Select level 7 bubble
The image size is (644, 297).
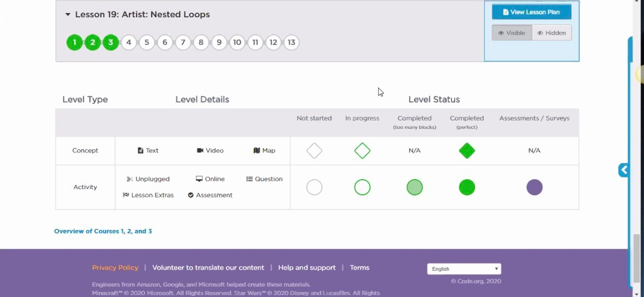pyautogui.click(x=183, y=42)
